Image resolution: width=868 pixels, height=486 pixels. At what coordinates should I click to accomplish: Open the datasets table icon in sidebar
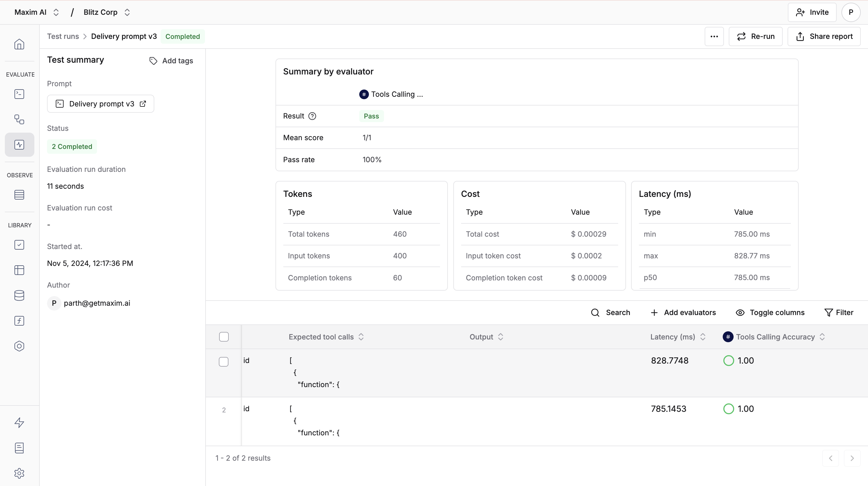click(x=19, y=270)
